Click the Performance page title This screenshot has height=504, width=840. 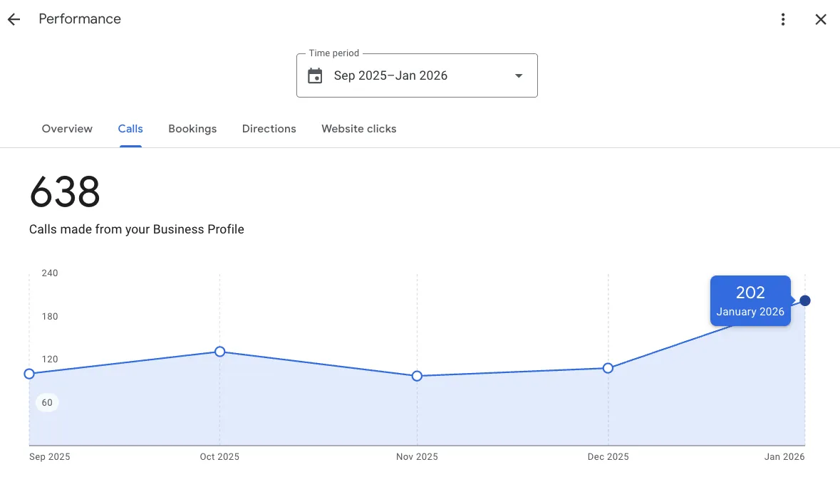point(80,19)
